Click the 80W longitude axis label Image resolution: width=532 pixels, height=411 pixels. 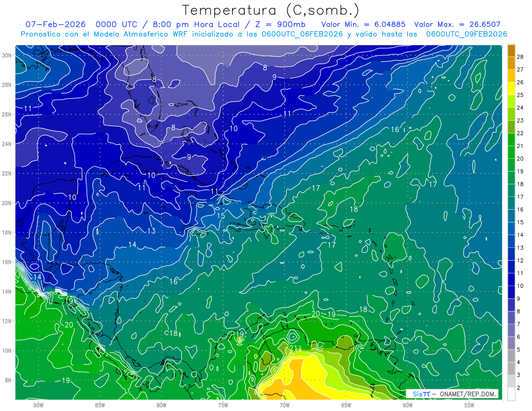point(161,405)
